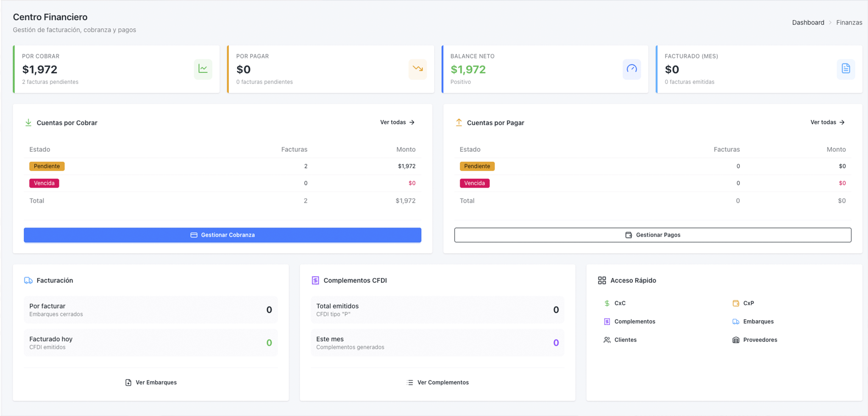
Task: Click the Vencida badge in Cuentas por Pagar
Action: pos(474,183)
